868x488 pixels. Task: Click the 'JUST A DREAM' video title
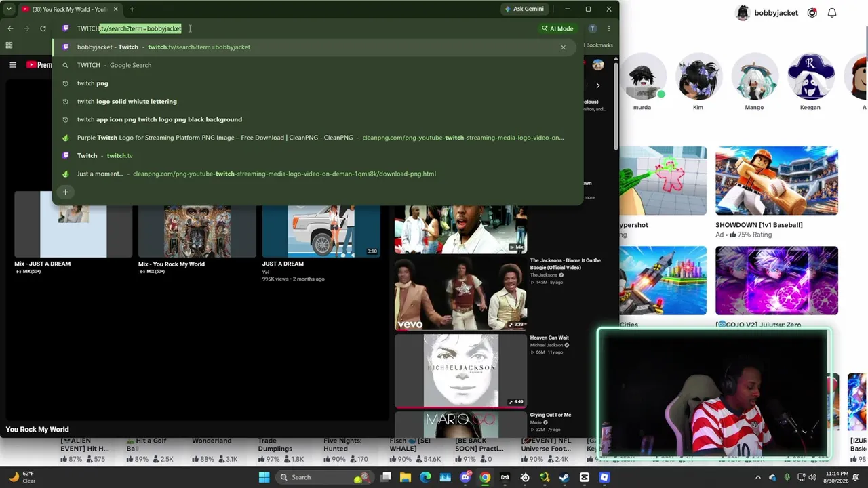click(283, 264)
